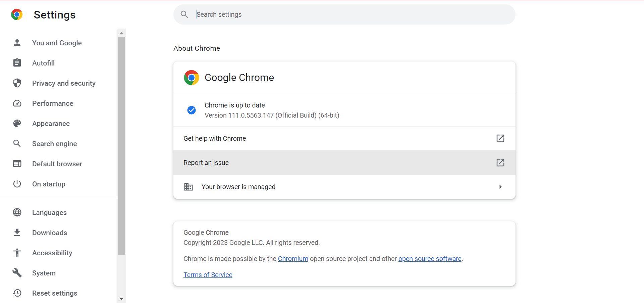Click the sidebar scrollbar thumb
The image size is (644, 303).
pyautogui.click(x=121, y=146)
